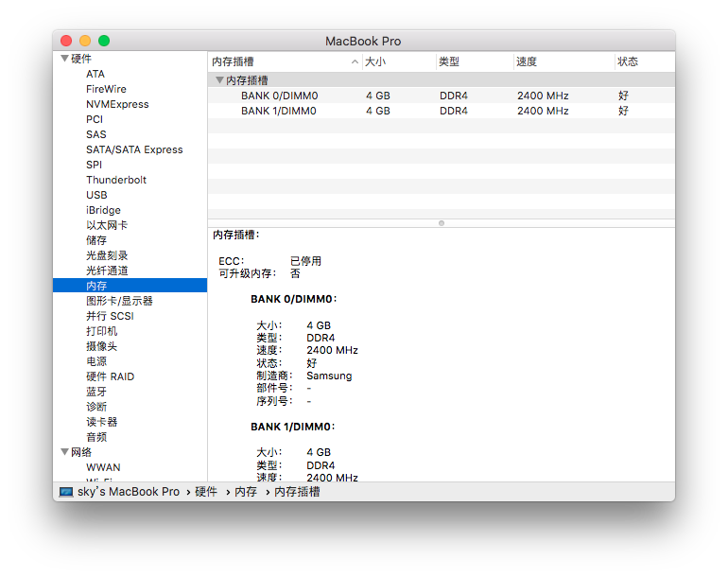Screen dimensions: 728x577
Task: Collapse the 硬件 hardware category
Action: [65, 59]
